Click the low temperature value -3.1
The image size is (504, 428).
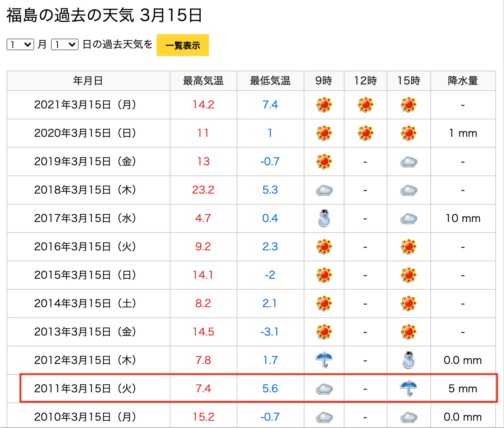(269, 332)
